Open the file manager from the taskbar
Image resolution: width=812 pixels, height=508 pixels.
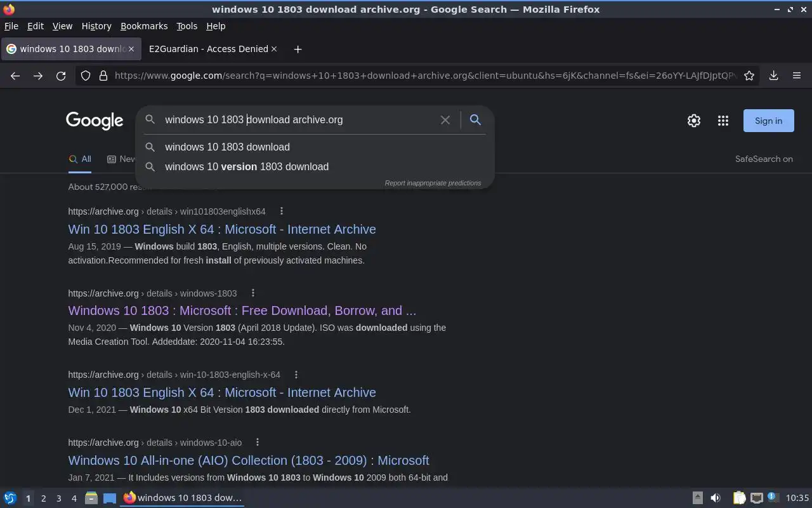[91, 498]
